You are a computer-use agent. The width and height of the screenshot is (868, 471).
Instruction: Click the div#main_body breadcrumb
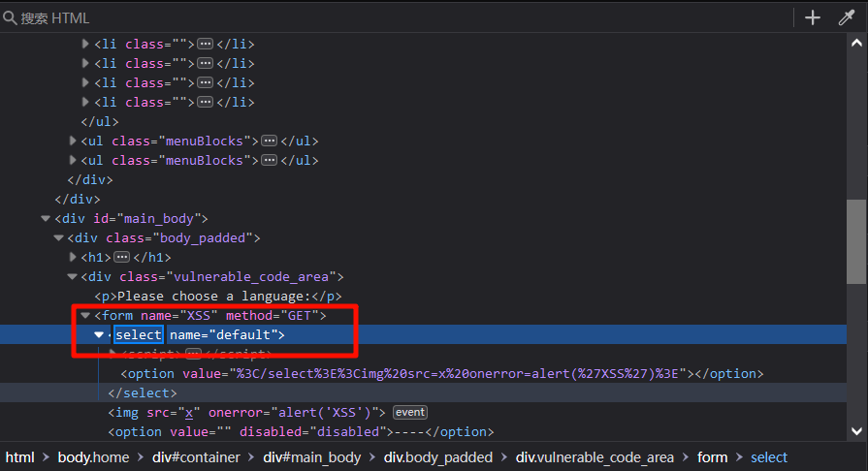(311, 457)
